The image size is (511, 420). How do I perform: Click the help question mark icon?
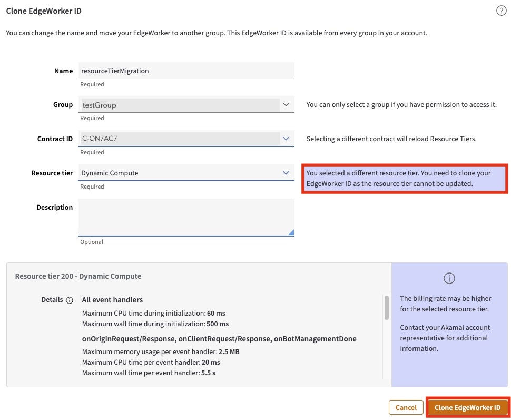pyautogui.click(x=501, y=11)
